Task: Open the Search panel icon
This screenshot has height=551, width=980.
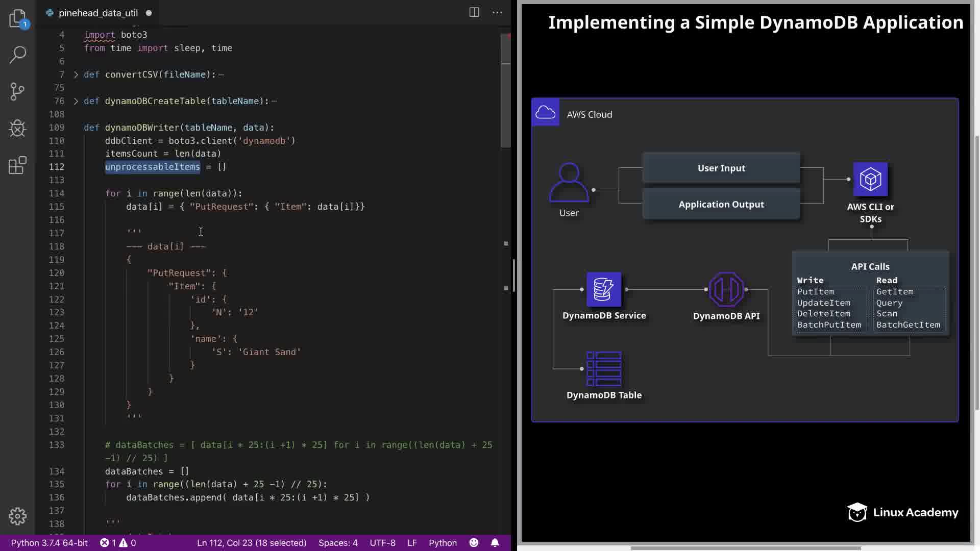Action: (x=17, y=55)
